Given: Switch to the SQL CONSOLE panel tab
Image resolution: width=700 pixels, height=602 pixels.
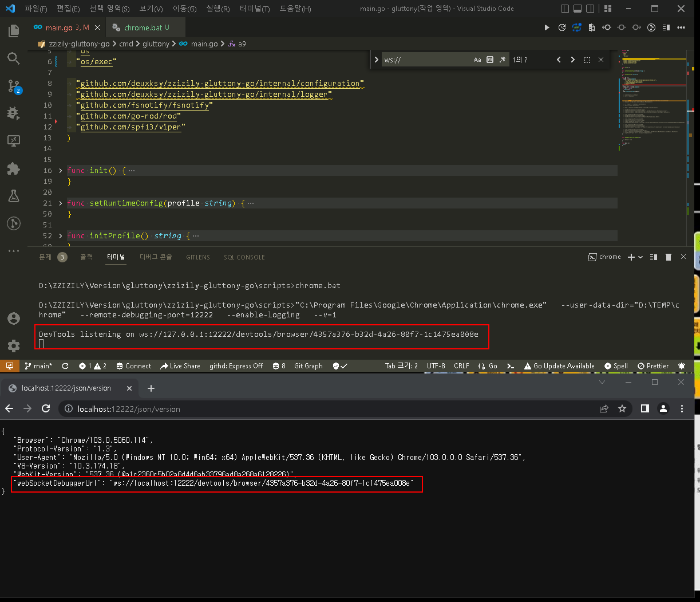Looking at the screenshot, I should (x=244, y=257).
